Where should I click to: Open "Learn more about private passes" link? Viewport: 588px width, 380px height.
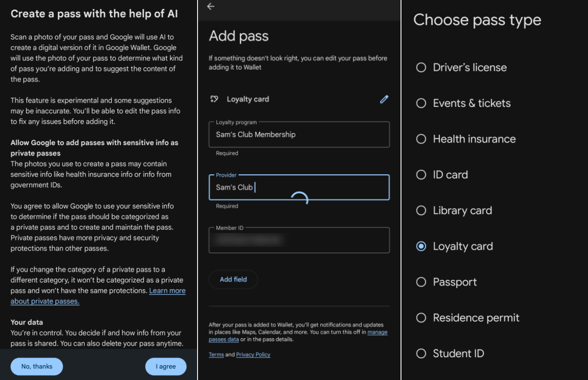(x=167, y=291)
